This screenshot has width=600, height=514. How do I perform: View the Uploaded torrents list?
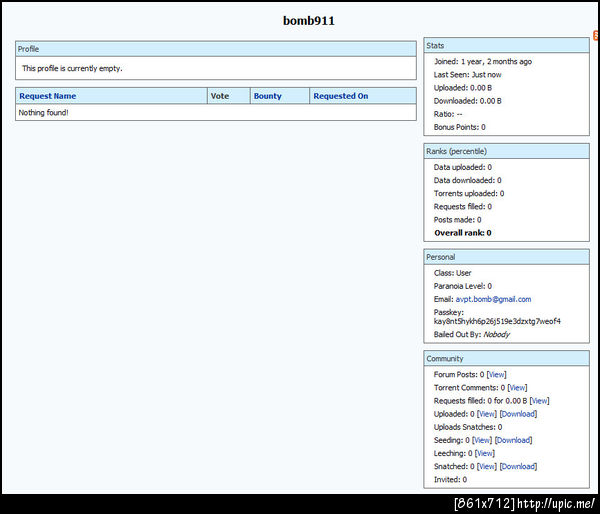[487, 414]
